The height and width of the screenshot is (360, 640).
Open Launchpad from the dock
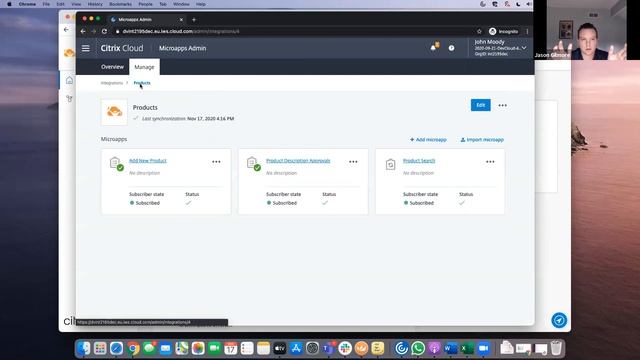100,348
